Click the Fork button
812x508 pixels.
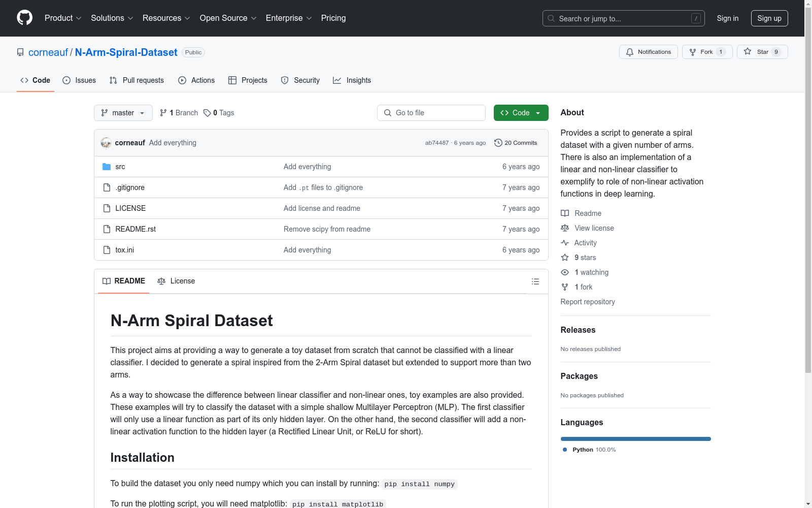(x=707, y=52)
